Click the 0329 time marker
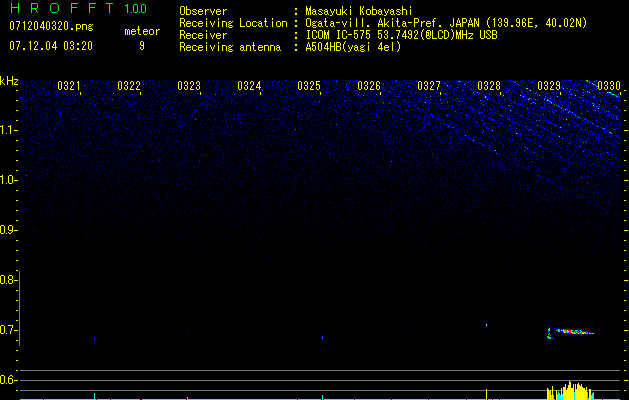 (549, 86)
